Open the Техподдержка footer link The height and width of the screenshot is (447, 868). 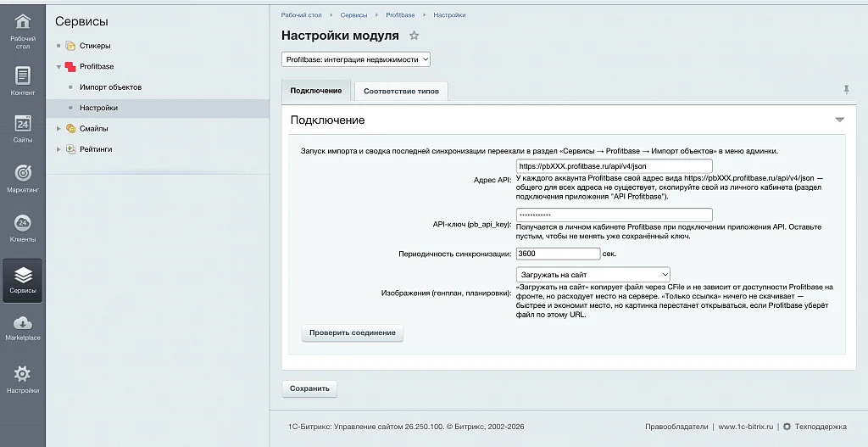tap(821, 427)
